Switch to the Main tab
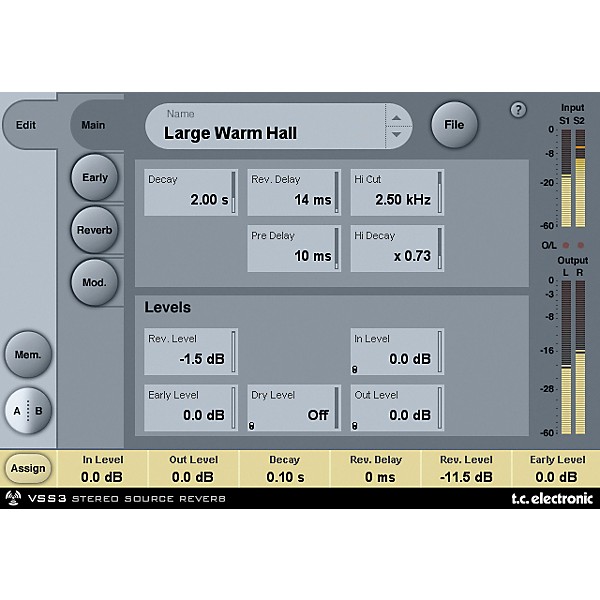 tap(92, 126)
